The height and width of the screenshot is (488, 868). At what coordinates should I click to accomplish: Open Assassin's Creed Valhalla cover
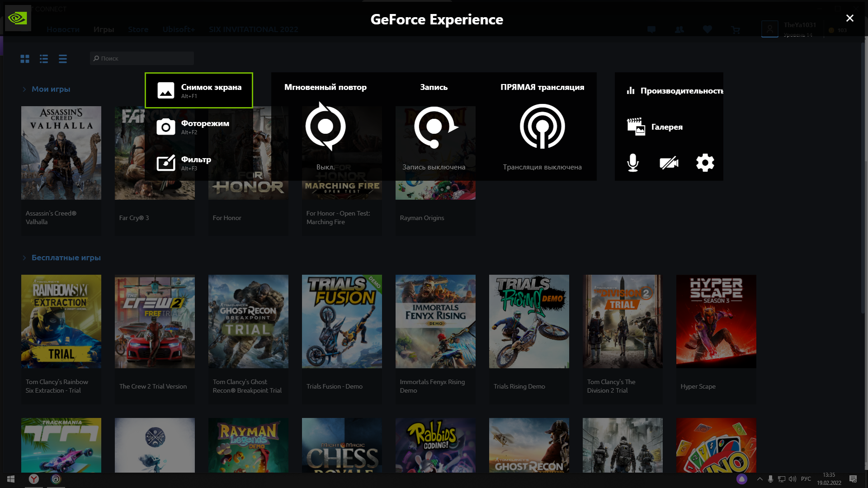pyautogui.click(x=61, y=153)
